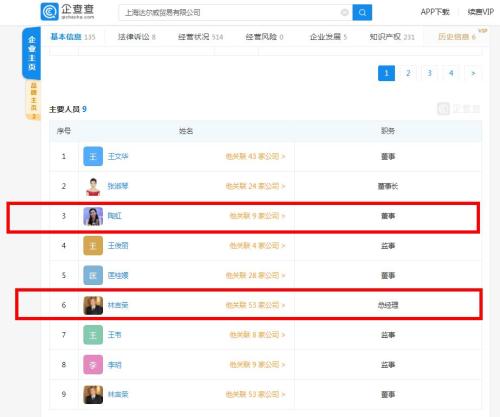Expand 他关联 8 家公司 in row 7

coord(257,335)
